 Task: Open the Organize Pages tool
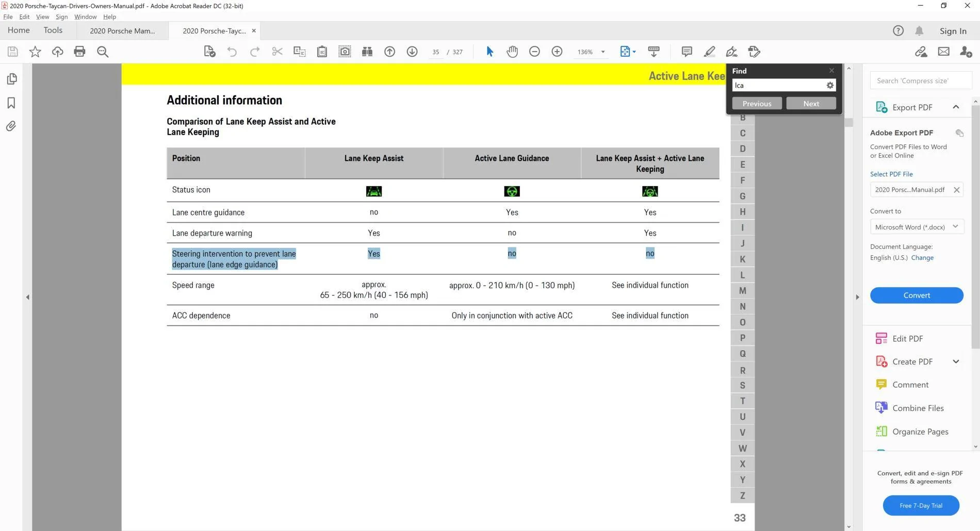(x=920, y=432)
